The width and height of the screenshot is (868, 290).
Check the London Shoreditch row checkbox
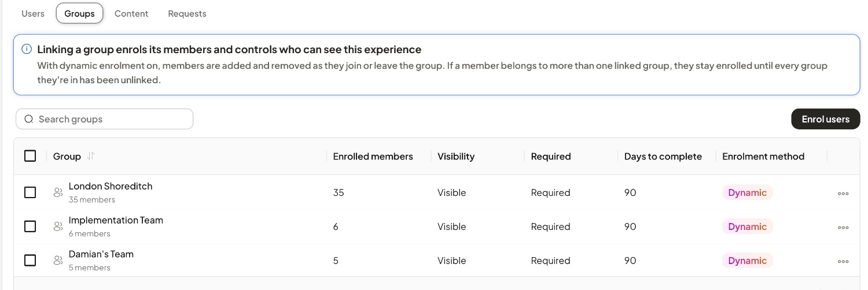30,192
